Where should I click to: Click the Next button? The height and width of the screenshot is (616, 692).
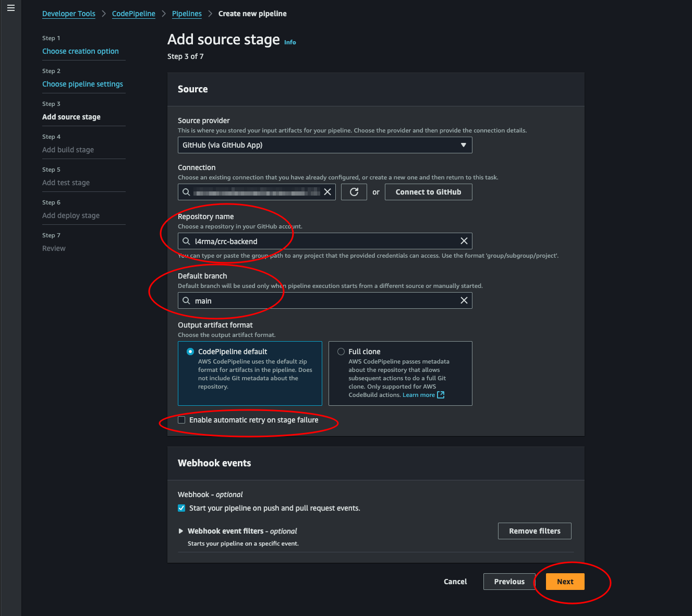[x=565, y=582]
